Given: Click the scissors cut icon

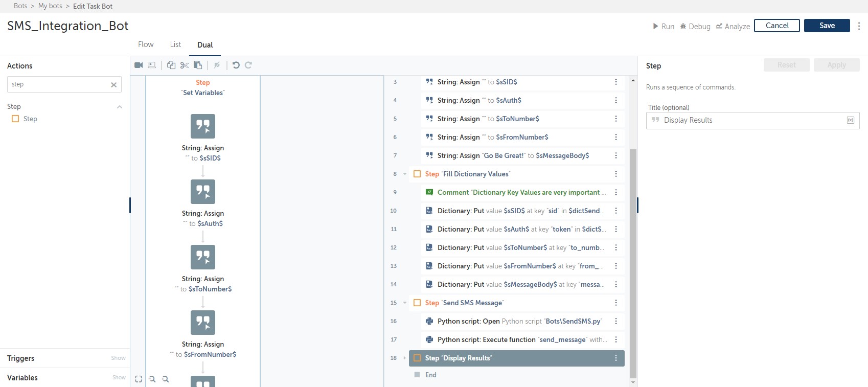Looking at the screenshot, I should (185, 65).
